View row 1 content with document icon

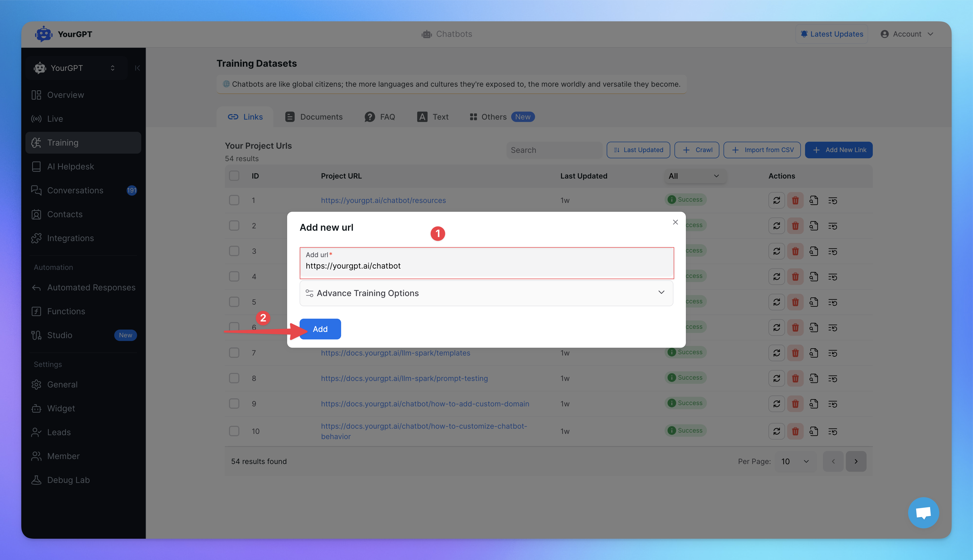(x=814, y=200)
